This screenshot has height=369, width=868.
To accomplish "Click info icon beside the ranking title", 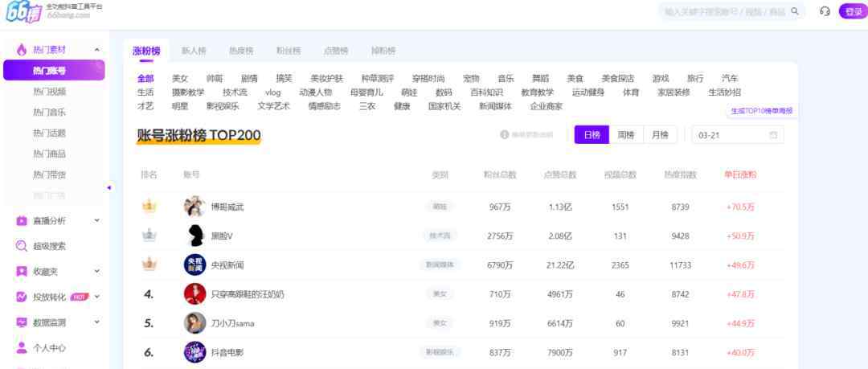I will point(504,134).
